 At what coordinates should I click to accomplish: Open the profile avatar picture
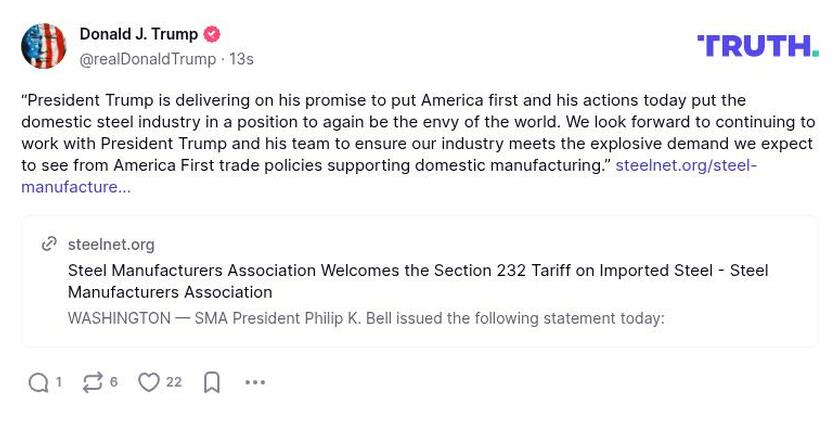pos(44,46)
